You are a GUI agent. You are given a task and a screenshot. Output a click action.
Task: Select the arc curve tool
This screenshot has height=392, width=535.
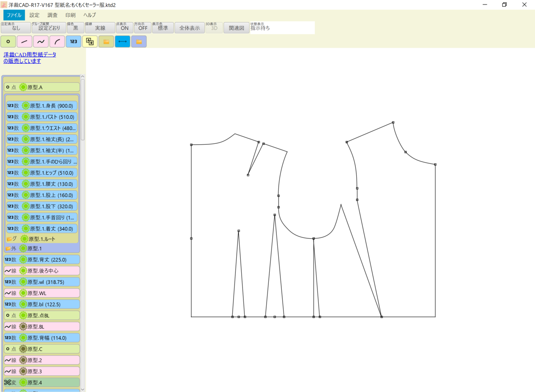(57, 41)
